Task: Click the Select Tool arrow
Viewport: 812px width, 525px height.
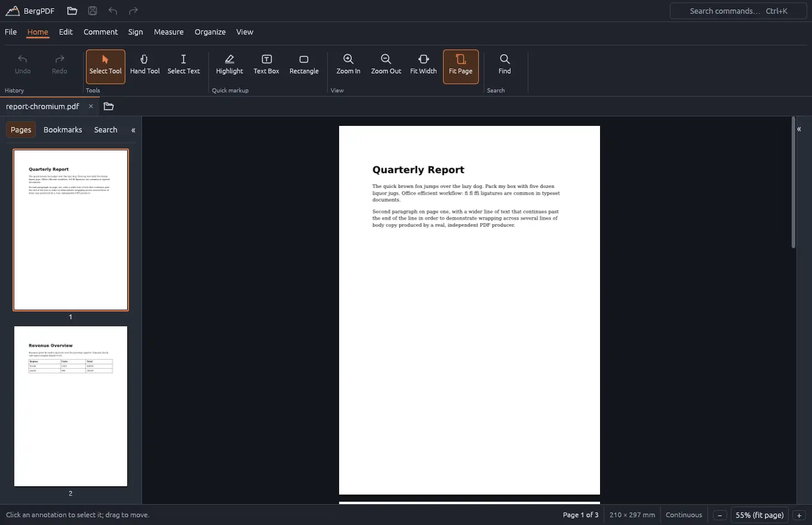Action: click(x=106, y=66)
